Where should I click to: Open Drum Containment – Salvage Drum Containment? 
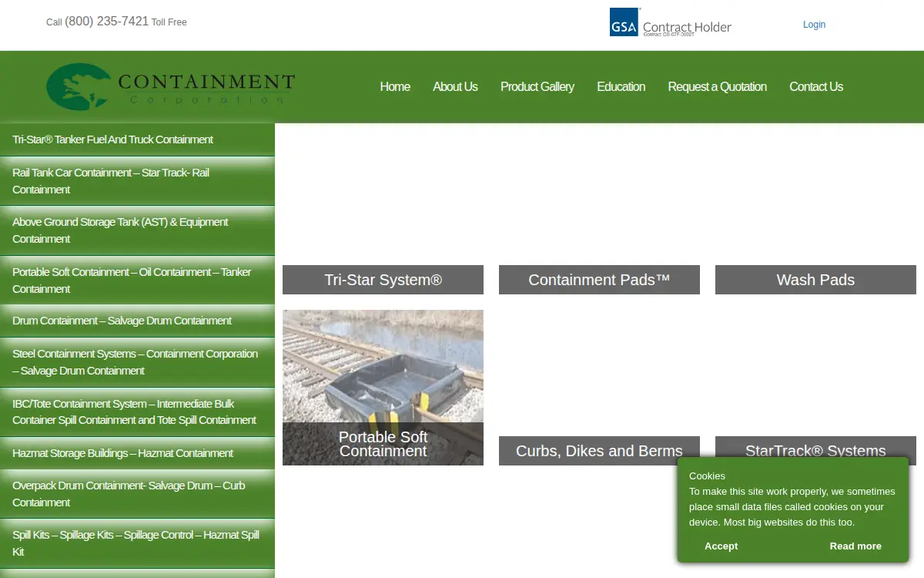137,321
